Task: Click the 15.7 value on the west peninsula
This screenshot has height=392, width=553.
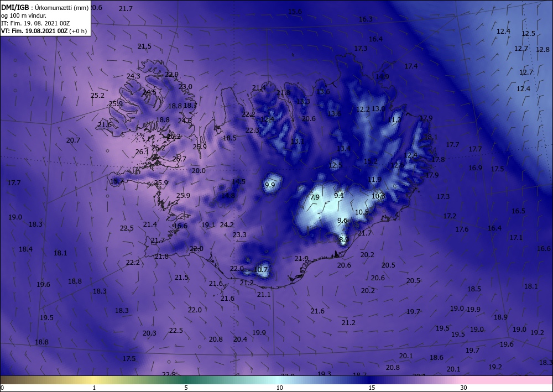Action: [x=117, y=181]
